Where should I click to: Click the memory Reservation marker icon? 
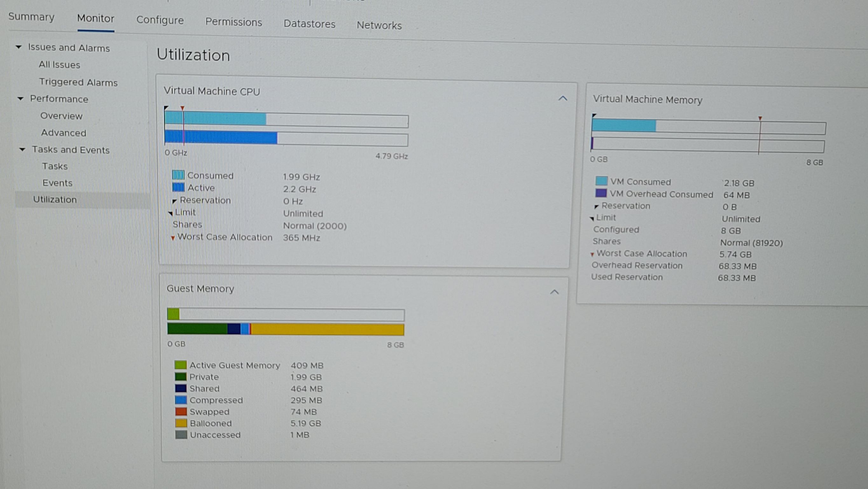pyautogui.click(x=596, y=206)
